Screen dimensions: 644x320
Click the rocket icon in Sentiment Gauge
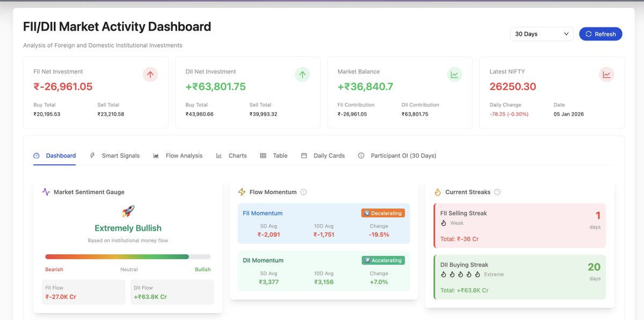point(128,211)
